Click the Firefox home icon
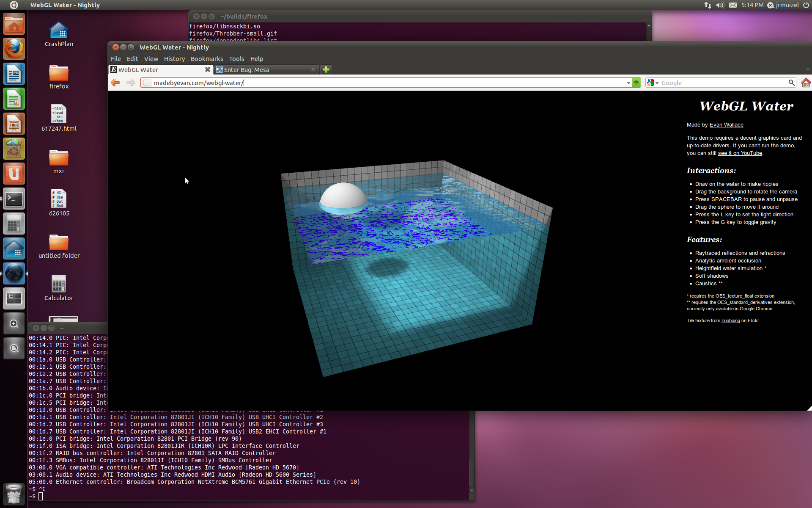The image size is (812, 508). coord(806,83)
